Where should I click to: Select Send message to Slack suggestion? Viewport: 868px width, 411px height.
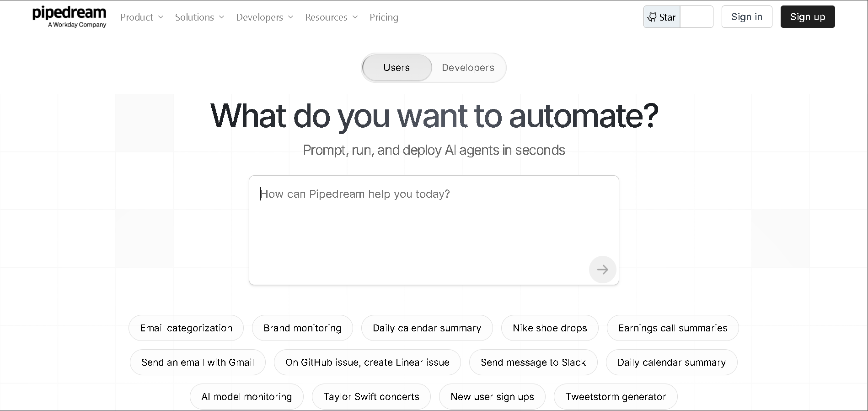point(533,362)
